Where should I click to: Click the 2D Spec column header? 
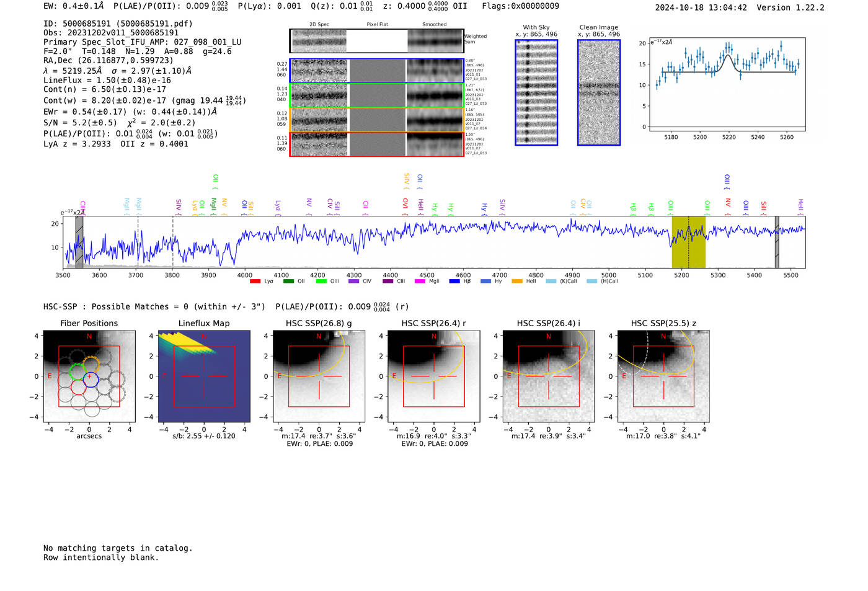tap(319, 25)
